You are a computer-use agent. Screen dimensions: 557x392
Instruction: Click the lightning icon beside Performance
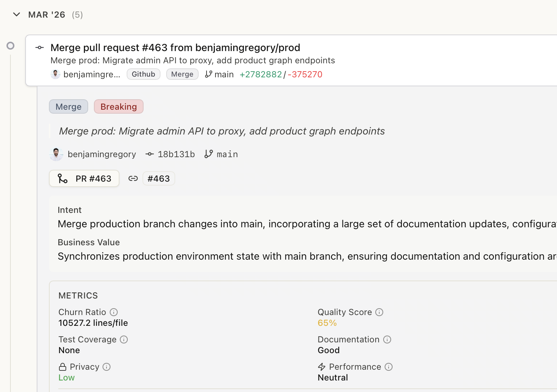click(x=321, y=366)
